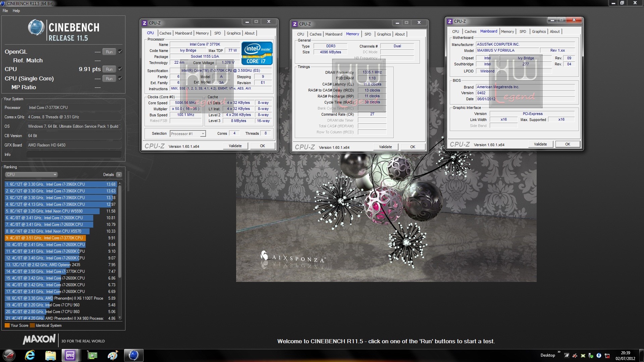Click the first tray icon beside Desktop chevron
This screenshot has width=644, height=362.
(x=567, y=356)
